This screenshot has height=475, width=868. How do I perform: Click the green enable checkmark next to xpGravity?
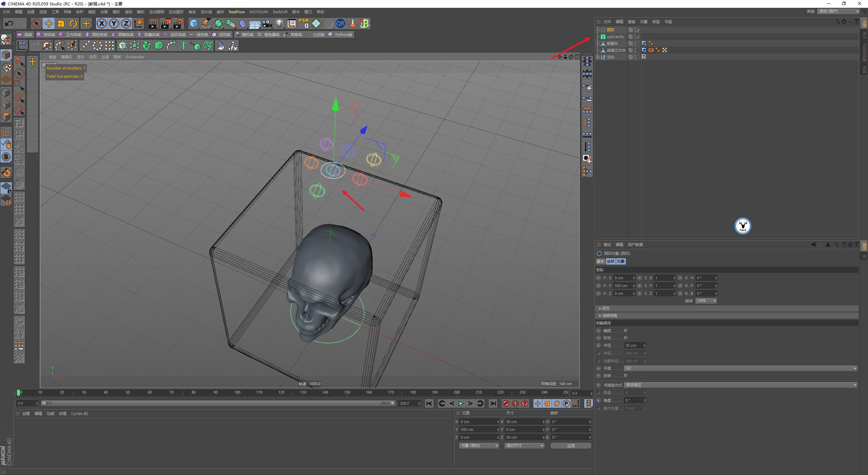pyautogui.click(x=637, y=36)
